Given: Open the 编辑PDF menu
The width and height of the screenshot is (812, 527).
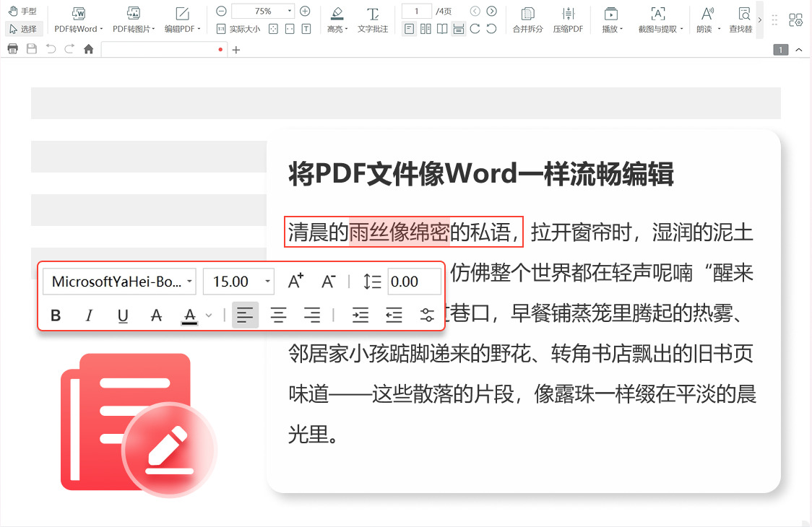Looking at the screenshot, I should 182,20.
